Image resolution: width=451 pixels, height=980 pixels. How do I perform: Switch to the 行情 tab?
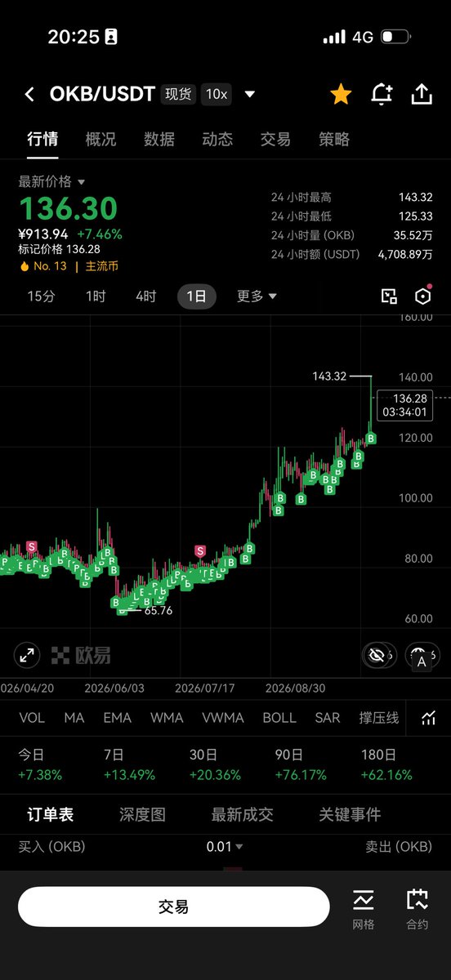(42, 140)
